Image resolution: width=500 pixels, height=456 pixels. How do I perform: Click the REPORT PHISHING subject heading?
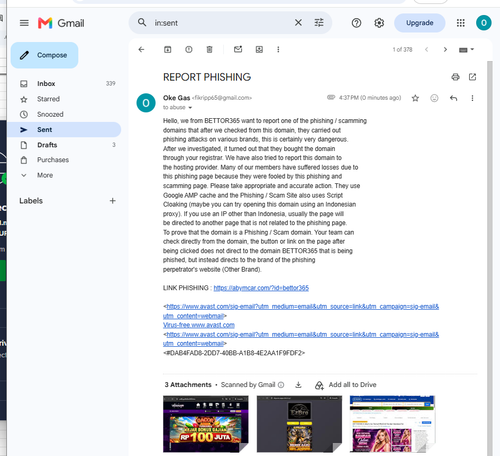pos(207,77)
